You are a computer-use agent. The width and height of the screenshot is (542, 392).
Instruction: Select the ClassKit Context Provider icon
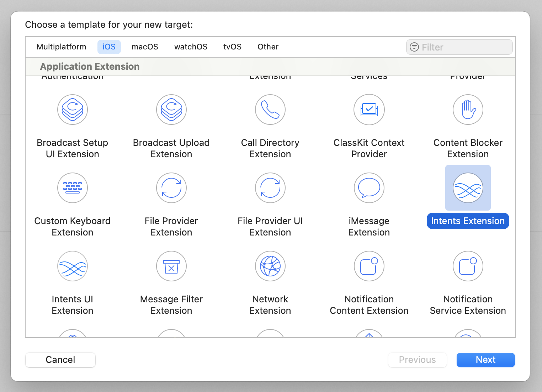pyautogui.click(x=369, y=110)
